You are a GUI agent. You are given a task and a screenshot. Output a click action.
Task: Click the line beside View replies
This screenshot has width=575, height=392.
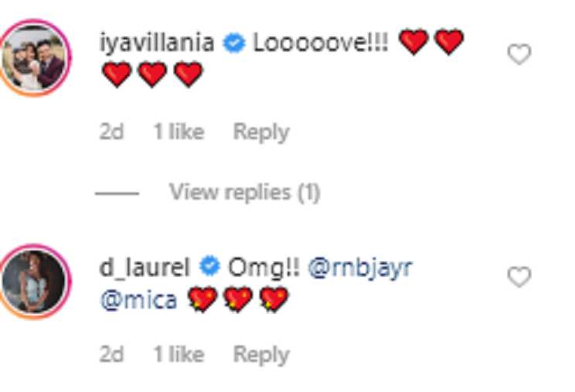point(117,193)
